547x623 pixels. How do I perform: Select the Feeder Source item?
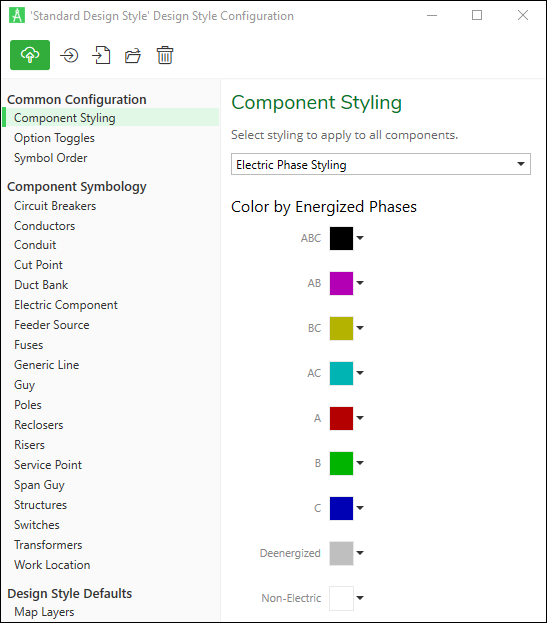52,325
